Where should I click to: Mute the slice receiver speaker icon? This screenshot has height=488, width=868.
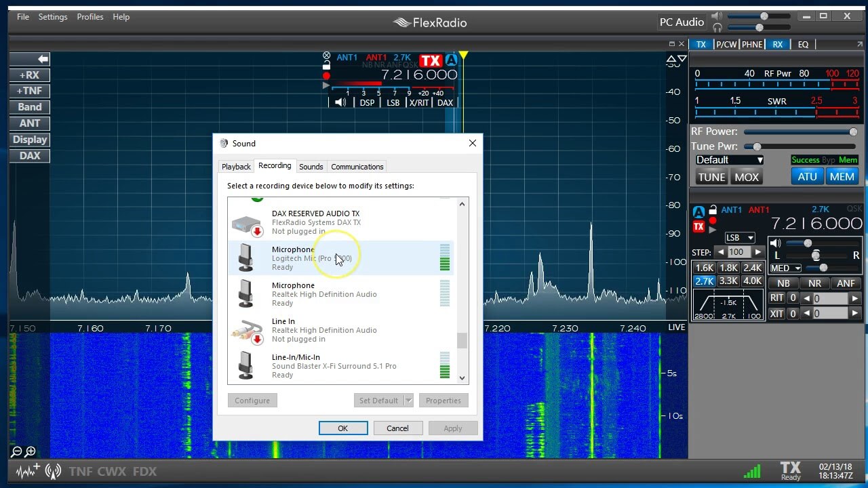(x=774, y=243)
